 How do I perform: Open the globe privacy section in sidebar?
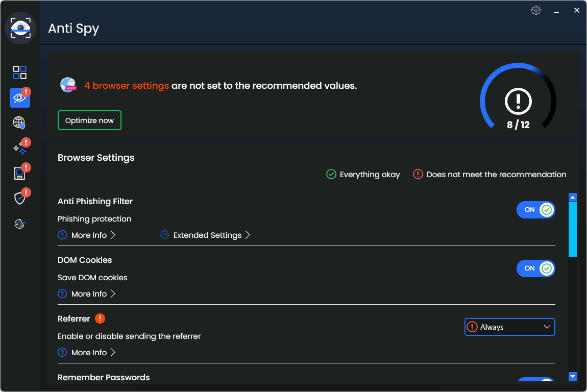(x=20, y=122)
